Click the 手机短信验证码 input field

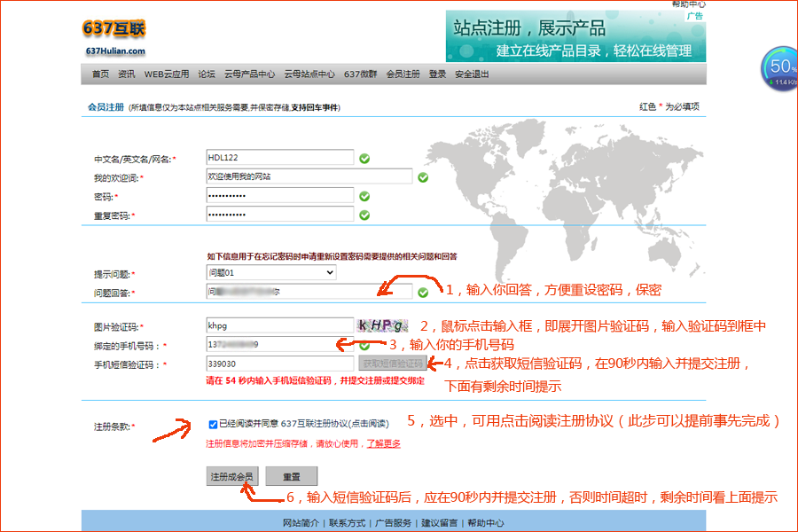279,364
